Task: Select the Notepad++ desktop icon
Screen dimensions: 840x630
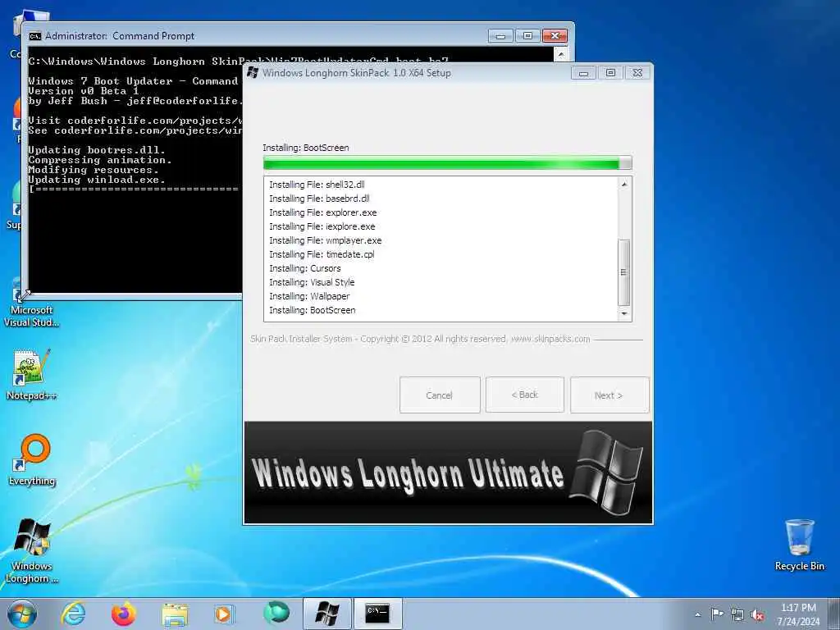Action: (x=31, y=374)
